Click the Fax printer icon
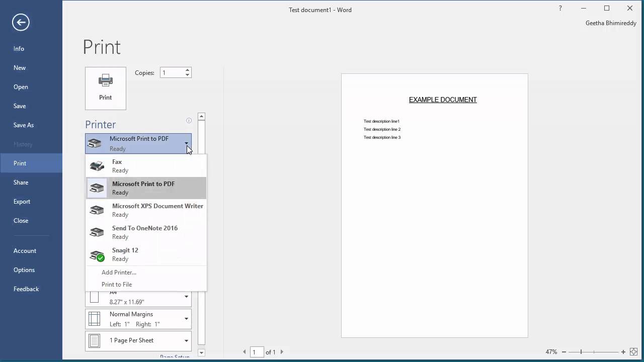 (97, 166)
